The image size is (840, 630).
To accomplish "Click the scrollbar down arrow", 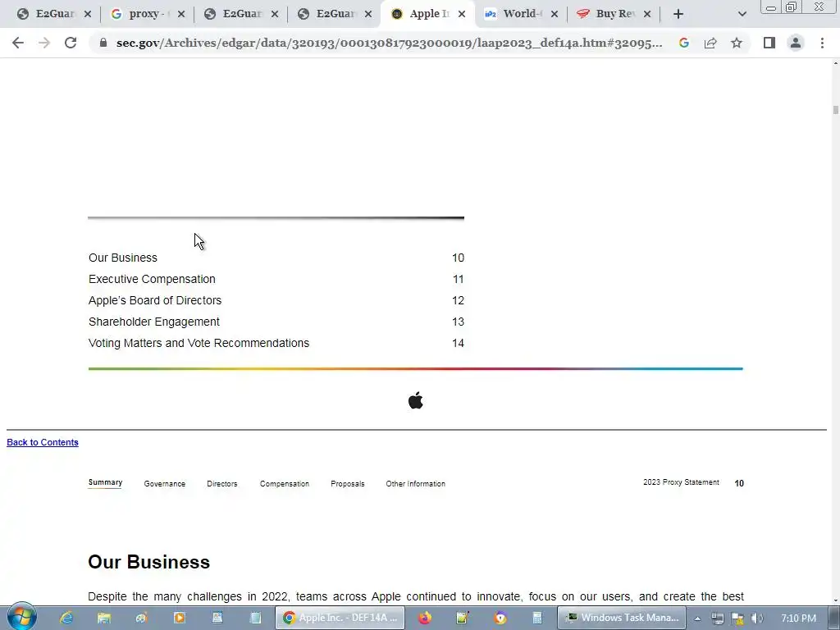I will click(835, 600).
